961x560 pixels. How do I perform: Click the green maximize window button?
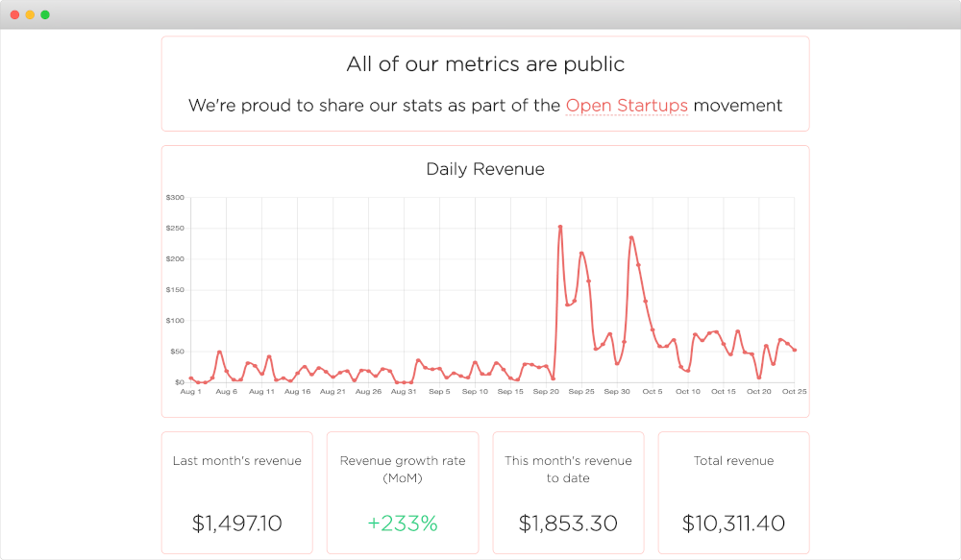(x=45, y=14)
